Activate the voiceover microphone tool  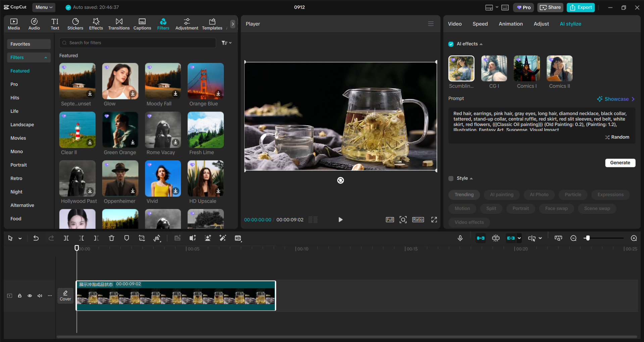(x=460, y=238)
